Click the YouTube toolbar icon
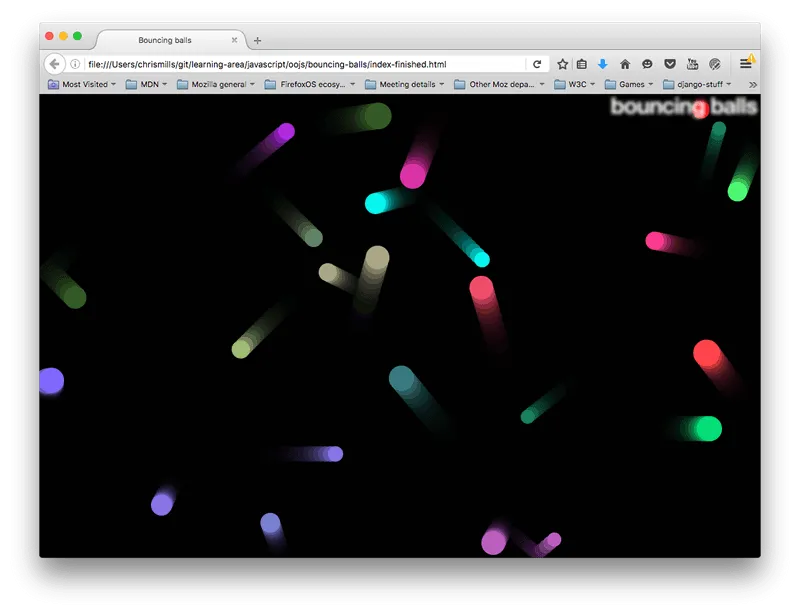The image size is (800, 614). click(x=692, y=64)
